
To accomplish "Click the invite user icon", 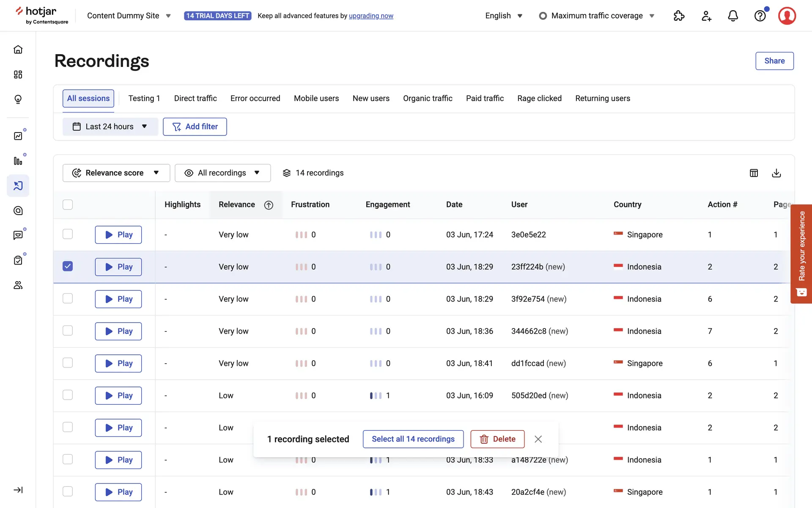I will tap(706, 16).
